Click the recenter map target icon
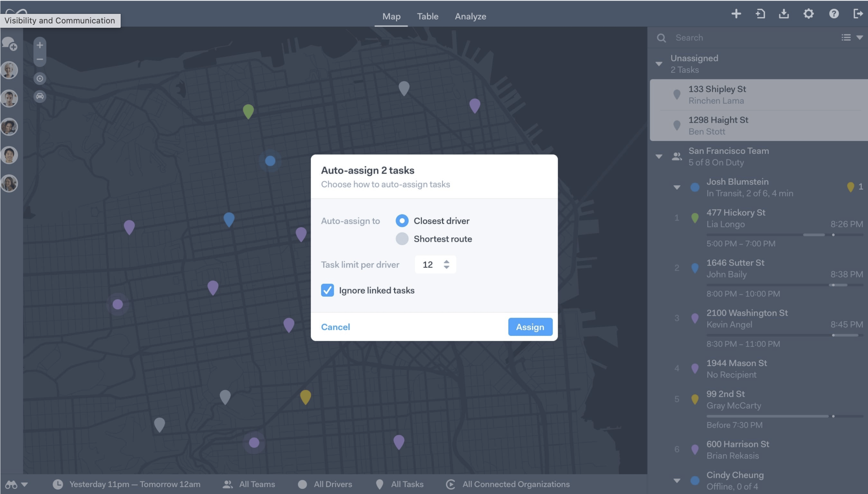This screenshot has height=494, width=868. 39,79
